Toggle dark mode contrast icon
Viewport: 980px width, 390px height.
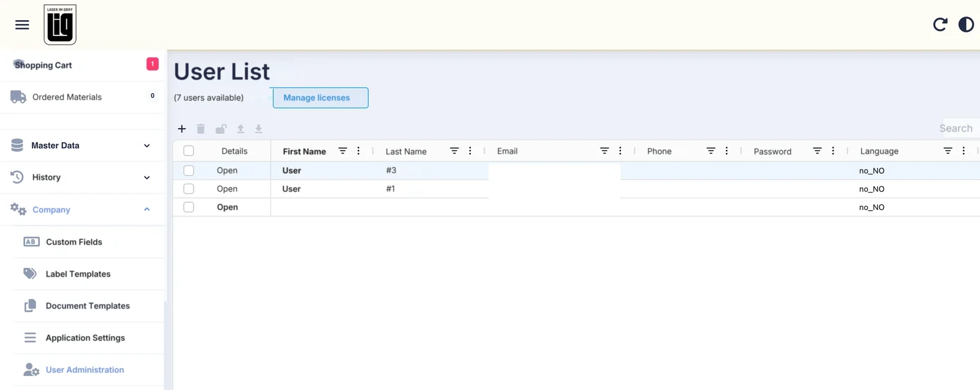966,24
